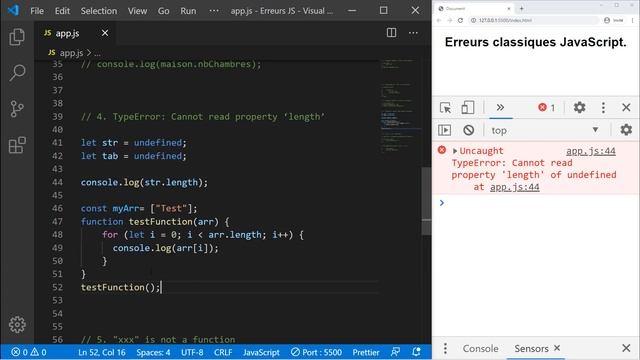
Task: Click the browser forward arrow
Action: point(449,20)
